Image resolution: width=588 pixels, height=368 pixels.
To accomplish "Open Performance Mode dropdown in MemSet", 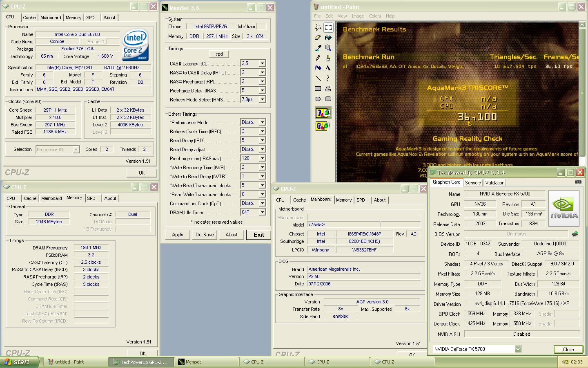I will click(x=262, y=122).
